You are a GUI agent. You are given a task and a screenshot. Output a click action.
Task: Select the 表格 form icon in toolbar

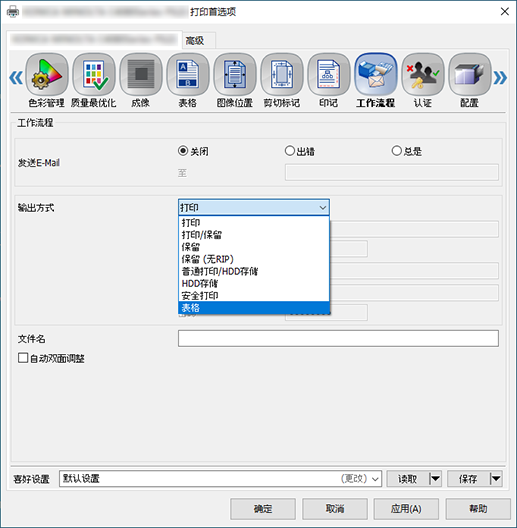(188, 74)
